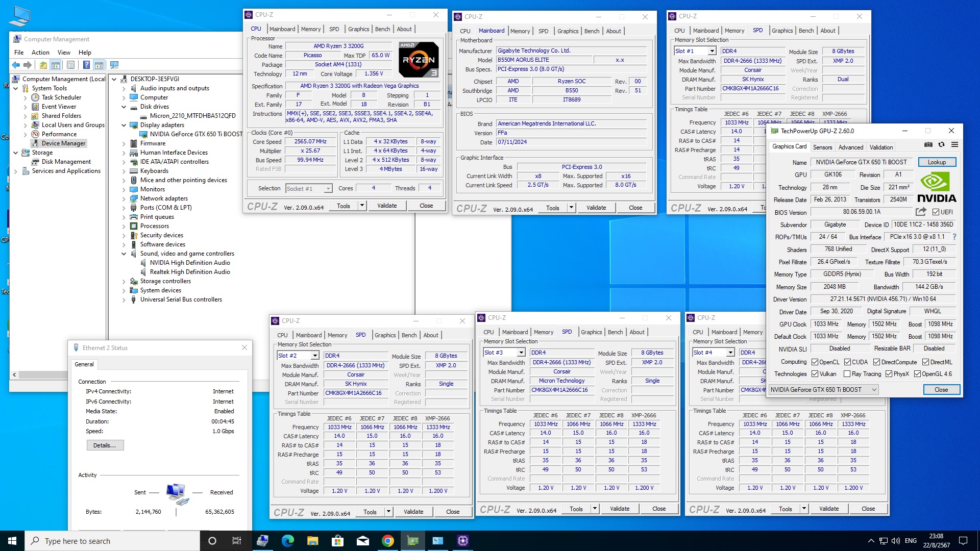Toggle Vulkan checkbox in GPU-Z

point(815,374)
